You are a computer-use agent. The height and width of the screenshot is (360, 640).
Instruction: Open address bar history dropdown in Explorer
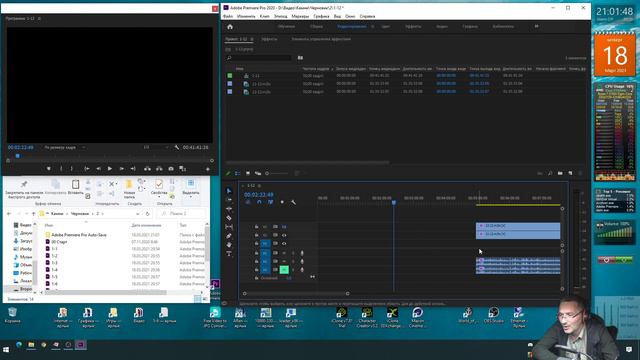click(x=137, y=213)
